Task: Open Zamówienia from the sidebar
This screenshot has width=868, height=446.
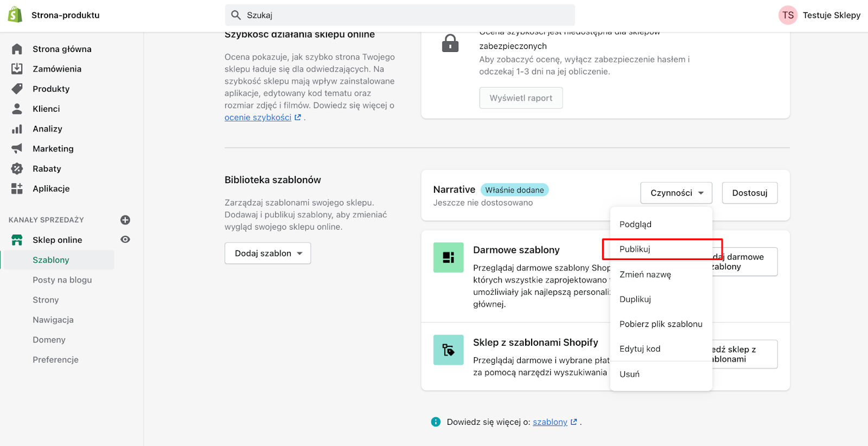Action: point(56,68)
